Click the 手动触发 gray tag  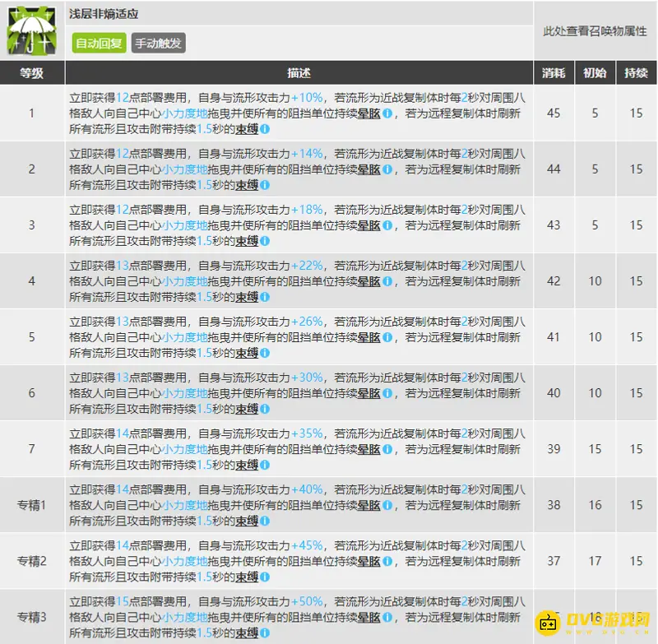(158, 44)
